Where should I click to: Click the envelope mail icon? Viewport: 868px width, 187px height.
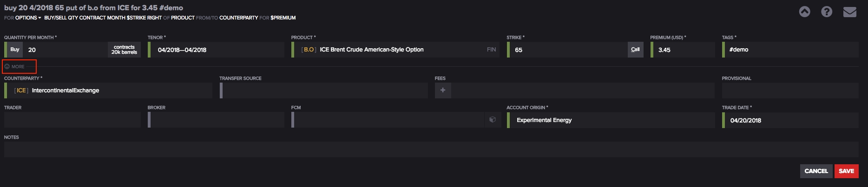pyautogui.click(x=849, y=12)
